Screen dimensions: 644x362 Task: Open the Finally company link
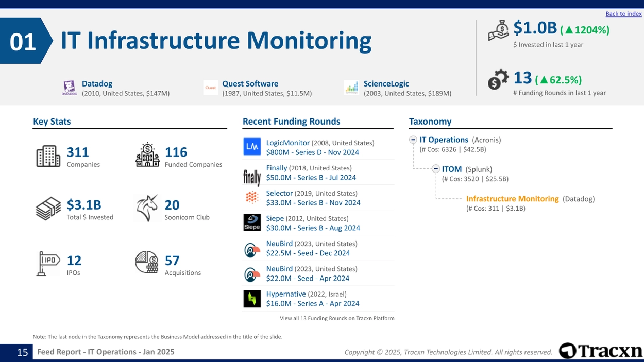point(277,168)
